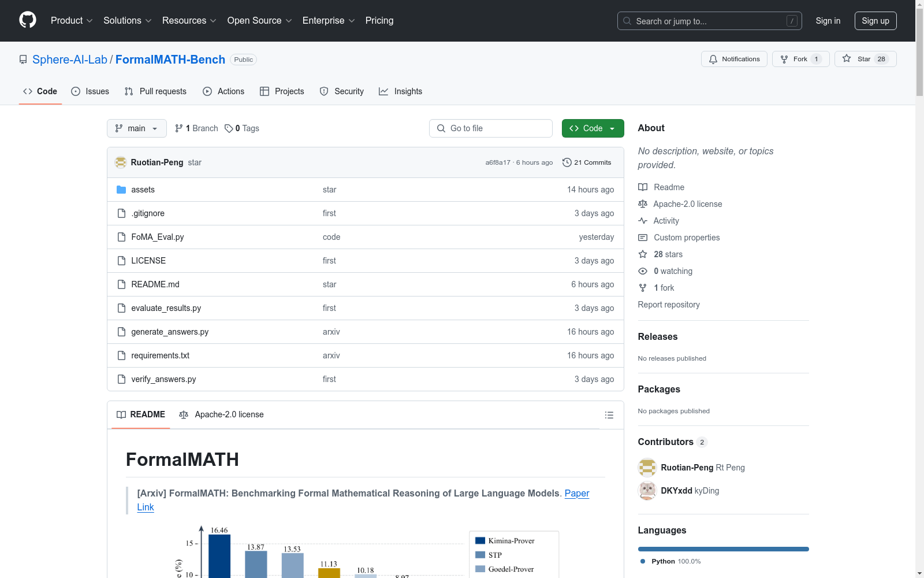Viewport: 924px width, 578px height.
Task: Focus the Search or jump to field
Action: pos(710,21)
